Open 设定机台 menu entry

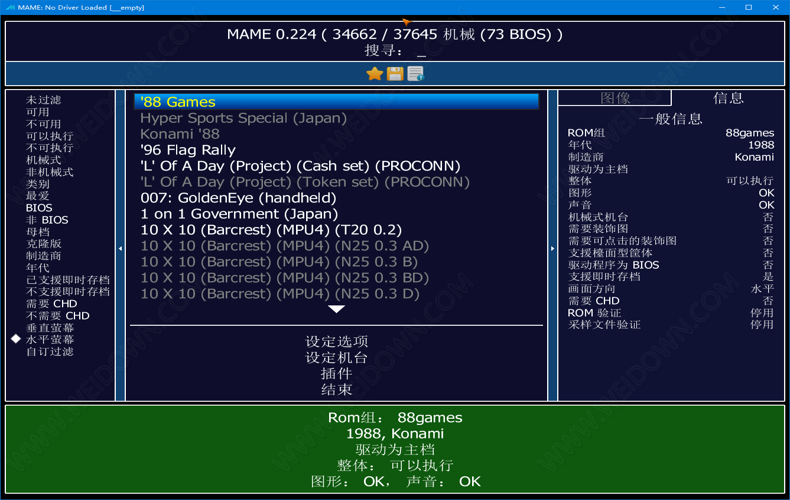pyautogui.click(x=336, y=358)
